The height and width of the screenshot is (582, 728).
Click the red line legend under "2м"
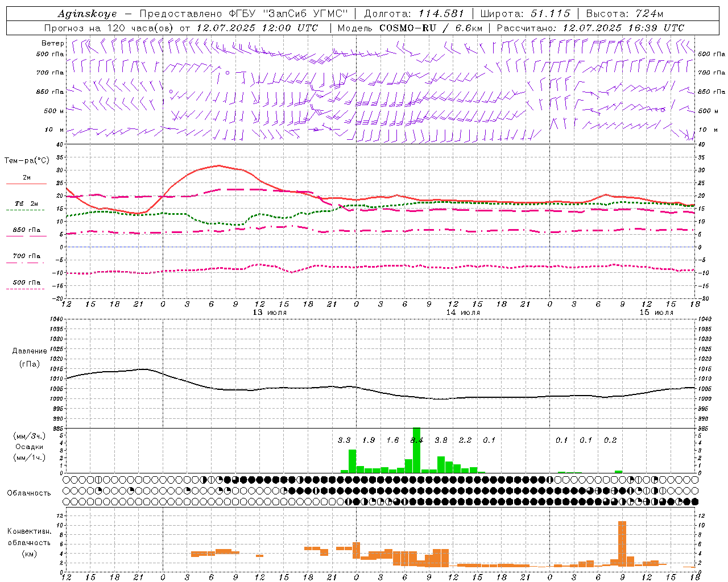[x=26, y=184]
